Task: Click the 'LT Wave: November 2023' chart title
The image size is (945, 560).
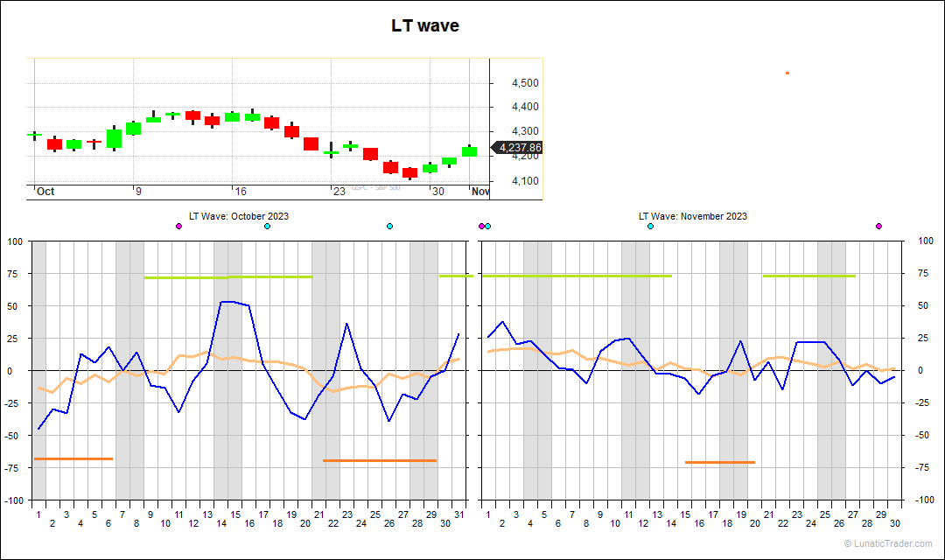Action: pos(692,216)
